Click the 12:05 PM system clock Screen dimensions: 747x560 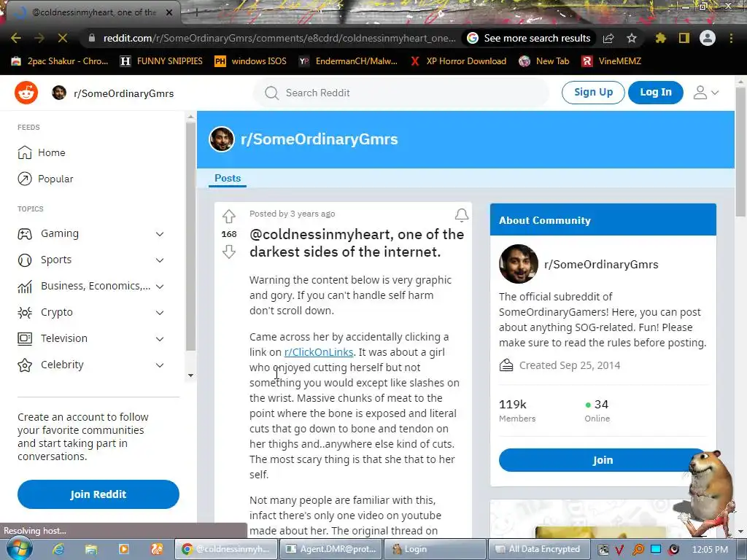pyautogui.click(x=710, y=550)
